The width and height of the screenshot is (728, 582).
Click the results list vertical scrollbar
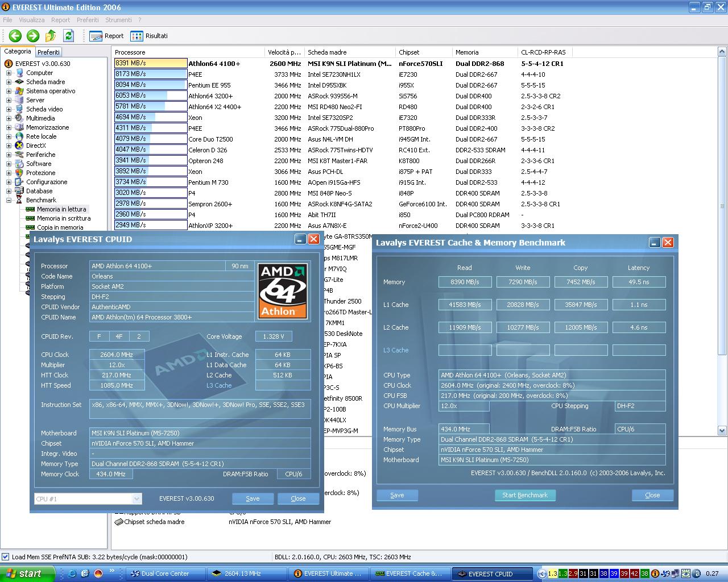point(722,242)
